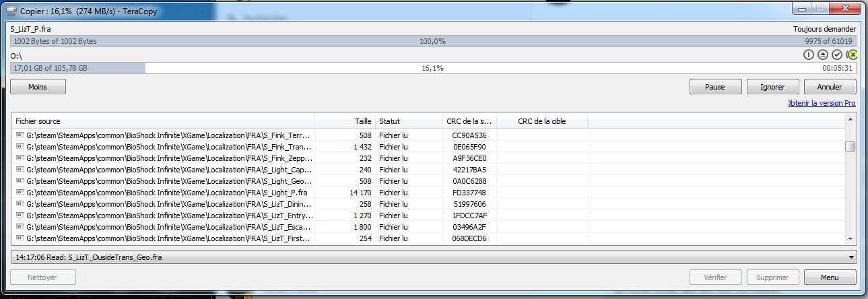Pause the copy operation
The width and height of the screenshot is (868, 299).
(714, 87)
